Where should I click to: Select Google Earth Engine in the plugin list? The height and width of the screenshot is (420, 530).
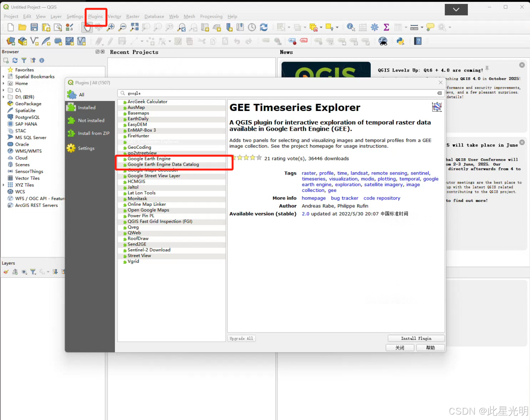tap(172, 159)
